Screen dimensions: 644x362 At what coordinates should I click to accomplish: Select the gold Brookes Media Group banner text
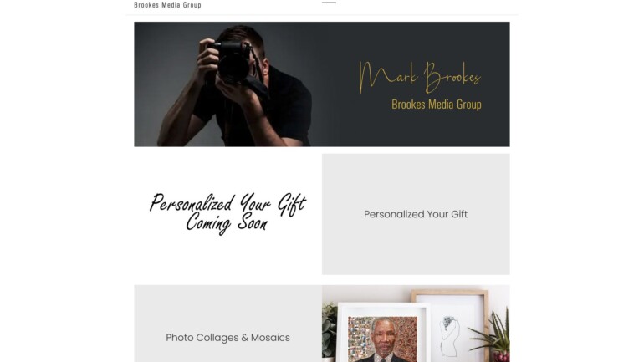coord(437,105)
